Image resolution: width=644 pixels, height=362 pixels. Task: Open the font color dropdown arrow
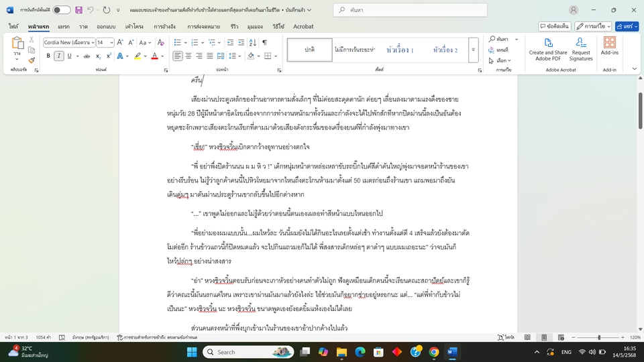point(162,56)
